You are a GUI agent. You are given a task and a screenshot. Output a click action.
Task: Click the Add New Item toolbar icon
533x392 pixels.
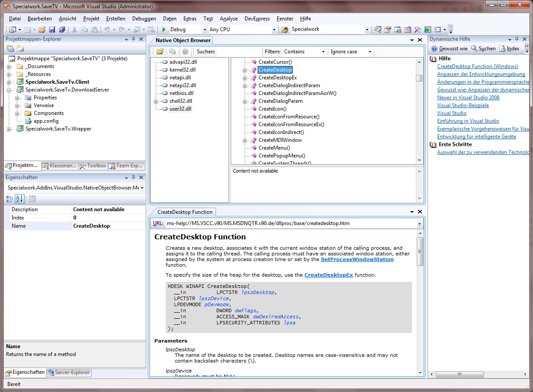[27, 29]
